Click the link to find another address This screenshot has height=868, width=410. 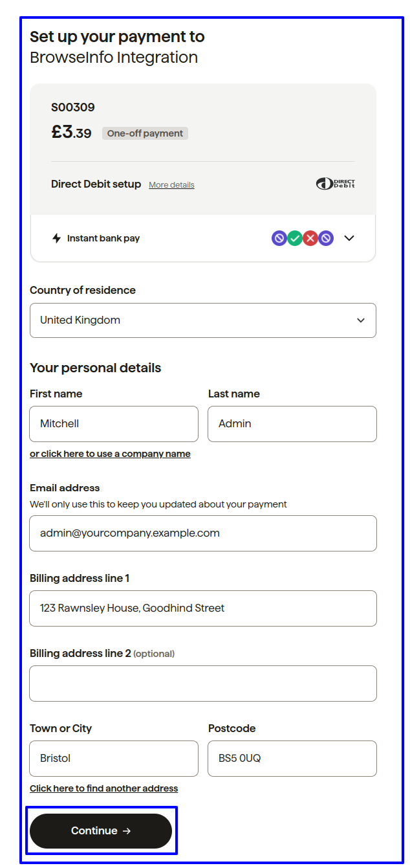tap(103, 788)
